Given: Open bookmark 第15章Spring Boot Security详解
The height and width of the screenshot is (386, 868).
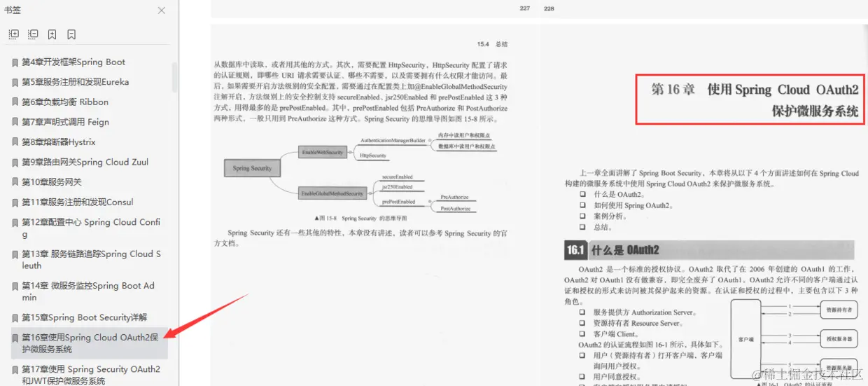Looking at the screenshot, I should click(x=84, y=317).
